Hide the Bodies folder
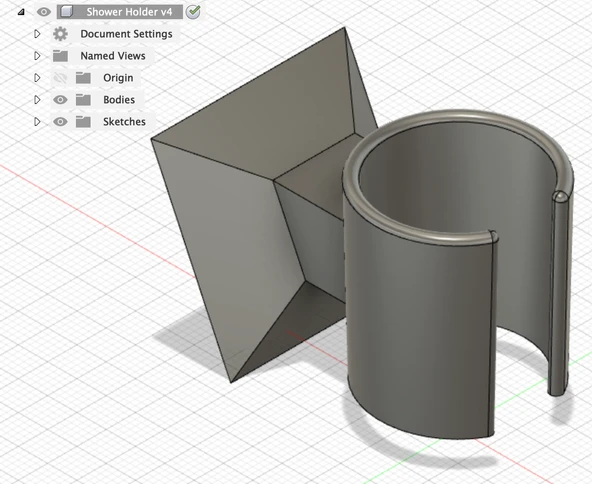592x484 pixels. [60, 100]
